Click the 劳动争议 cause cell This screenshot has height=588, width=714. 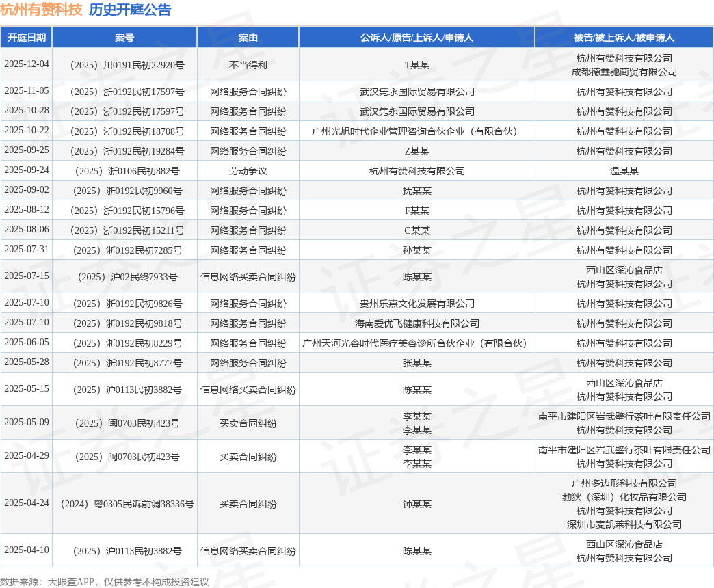[x=248, y=171]
